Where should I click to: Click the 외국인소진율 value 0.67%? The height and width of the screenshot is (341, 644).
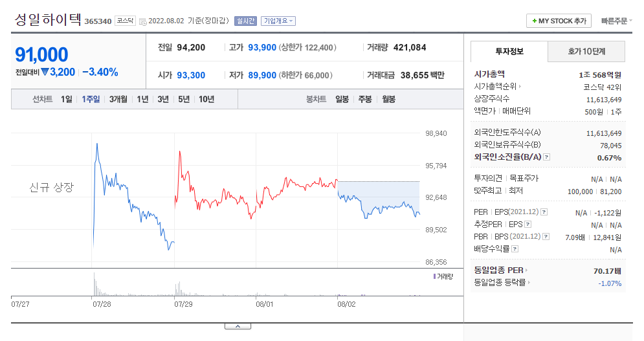coord(609,158)
